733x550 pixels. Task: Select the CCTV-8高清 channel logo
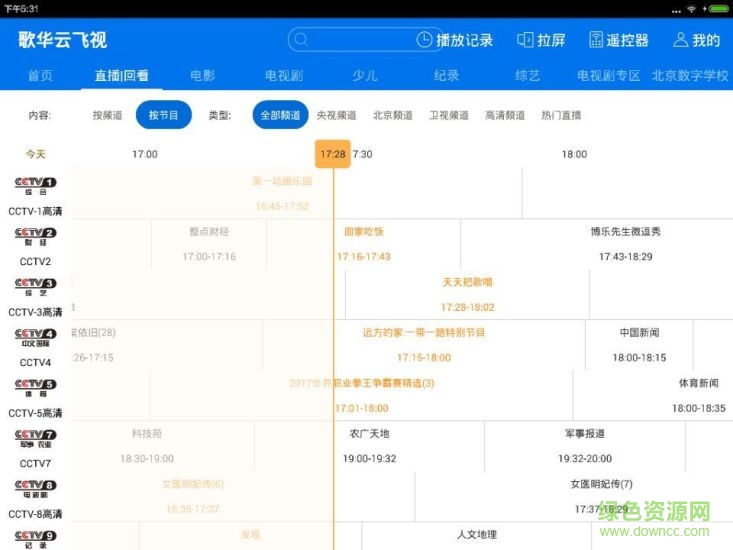tap(36, 489)
